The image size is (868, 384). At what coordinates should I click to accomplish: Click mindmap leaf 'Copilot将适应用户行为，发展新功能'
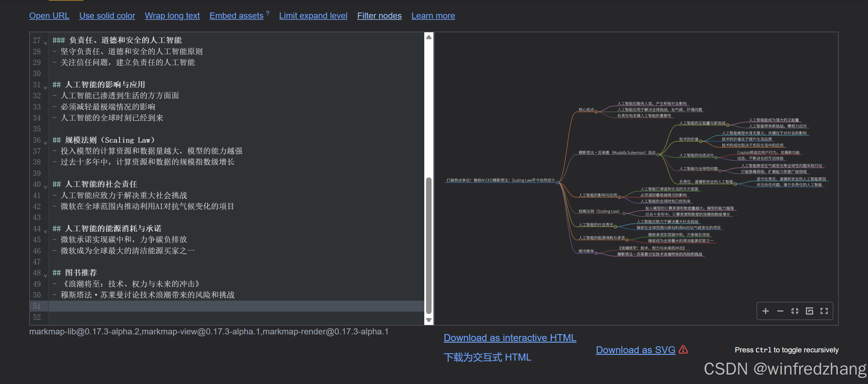pyautogui.click(x=768, y=152)
